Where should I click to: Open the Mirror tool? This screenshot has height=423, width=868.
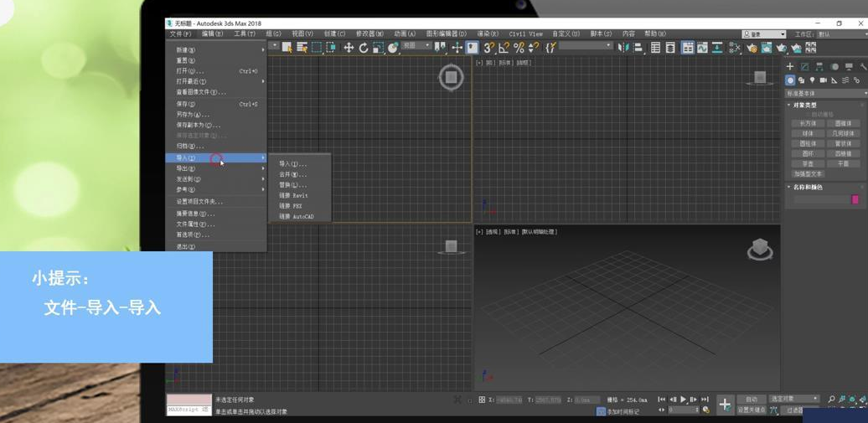tap(623, 48)
